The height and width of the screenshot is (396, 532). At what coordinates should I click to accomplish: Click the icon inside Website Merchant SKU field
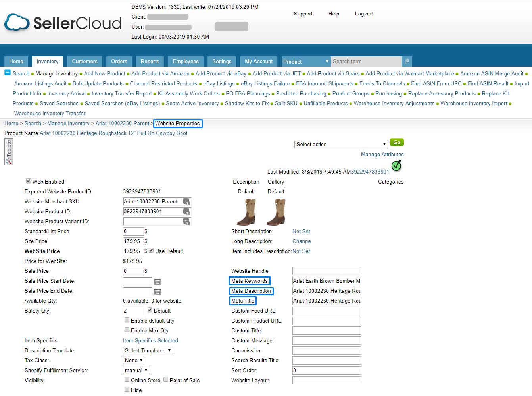click(186, 202)
